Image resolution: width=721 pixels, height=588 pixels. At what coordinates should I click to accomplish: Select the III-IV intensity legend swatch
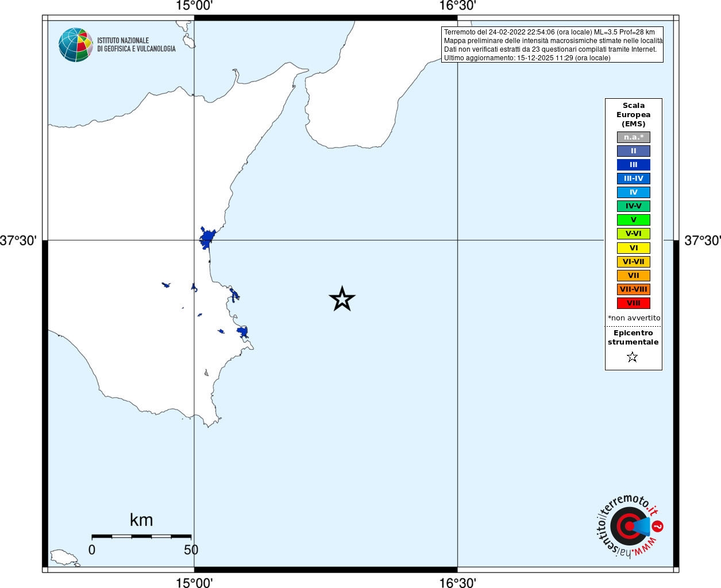pos(634,179)
